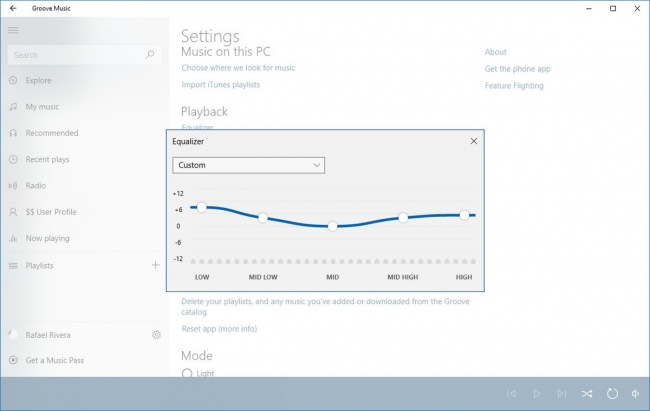Image resolution: width=650 pixels, height=411 pixels.
Task: Open Radio section
Action: [36, 185]
